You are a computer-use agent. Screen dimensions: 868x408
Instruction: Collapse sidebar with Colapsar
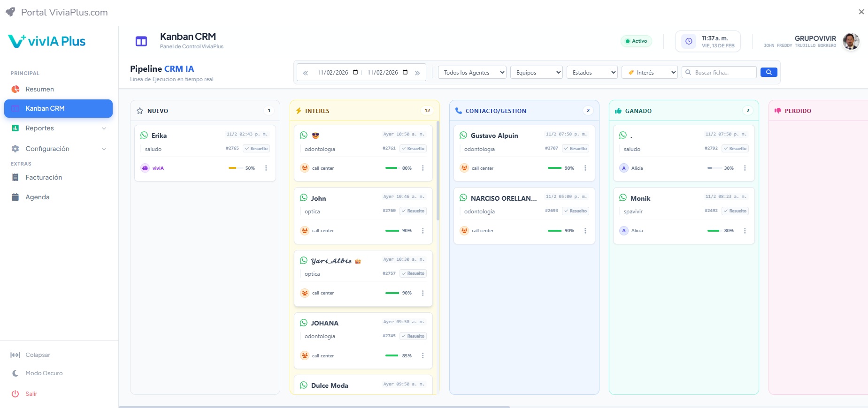(38, 355)
